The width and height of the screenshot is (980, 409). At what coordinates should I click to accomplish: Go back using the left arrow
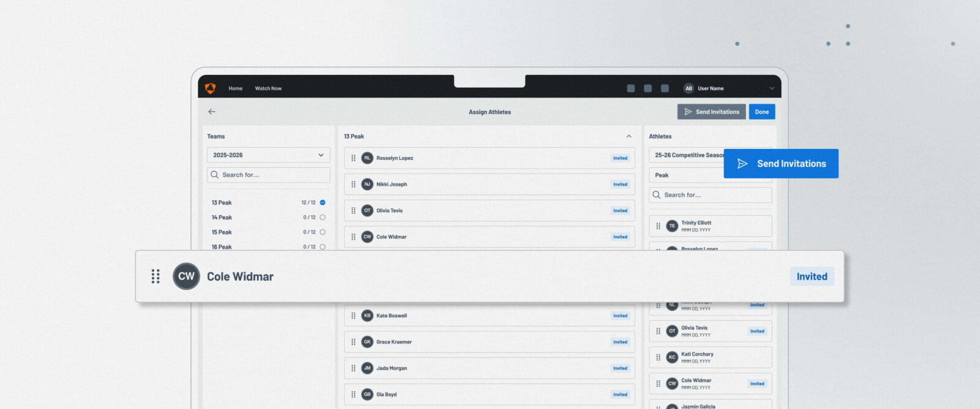coord(212,112)
